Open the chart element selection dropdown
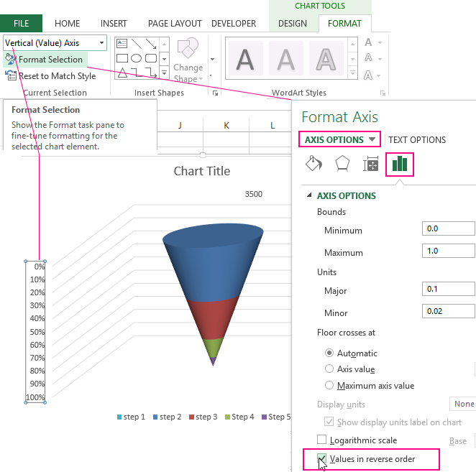The width and height of the screenshot is (476, 472). tap(101, 43)
